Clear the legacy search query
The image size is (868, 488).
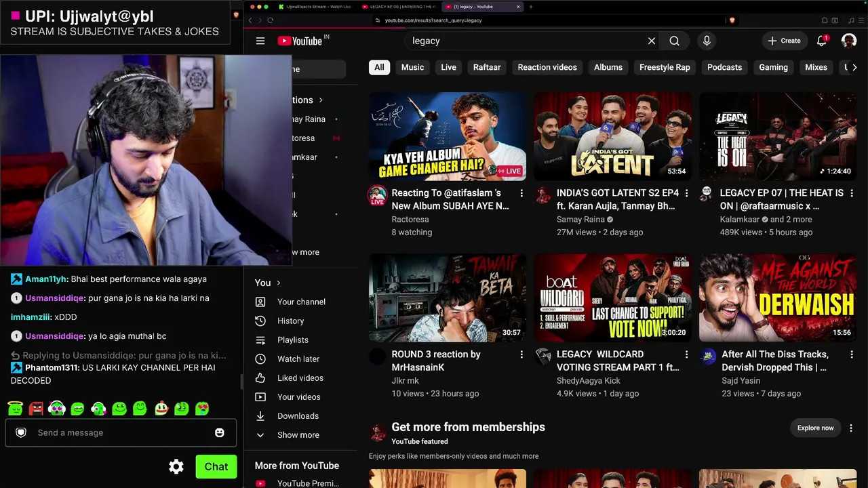[x=652, y=41]
